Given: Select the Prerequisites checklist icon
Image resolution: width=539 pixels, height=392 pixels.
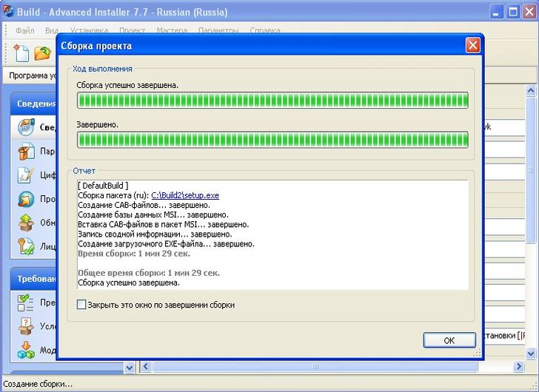Looking at the screenshot, I should [x=26, y=303].
